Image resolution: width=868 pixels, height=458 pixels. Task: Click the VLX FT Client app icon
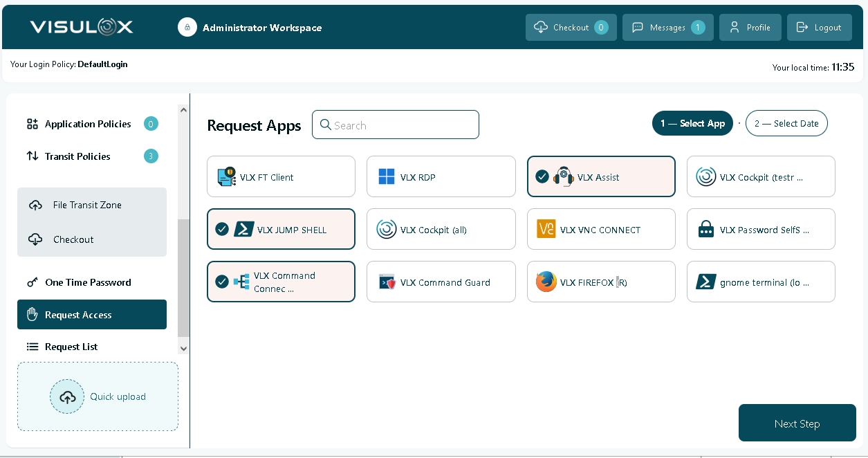tap(226, 177)
